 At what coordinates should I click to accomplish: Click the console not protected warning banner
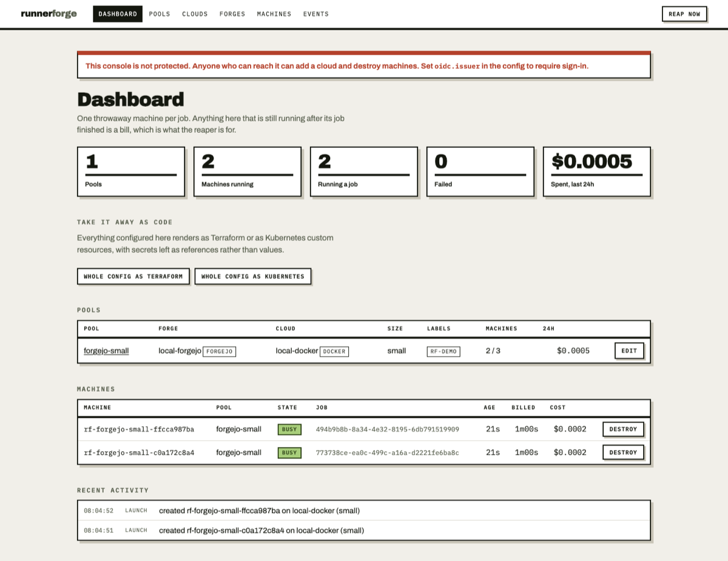coord(364,65)
